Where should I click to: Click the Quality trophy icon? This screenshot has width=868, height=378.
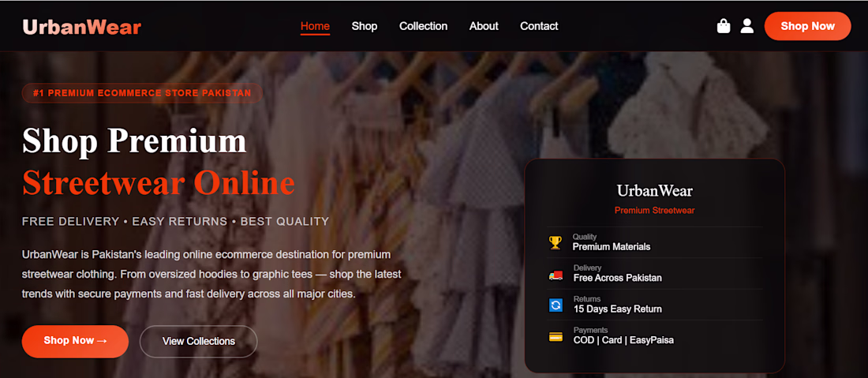coord(556,242)
